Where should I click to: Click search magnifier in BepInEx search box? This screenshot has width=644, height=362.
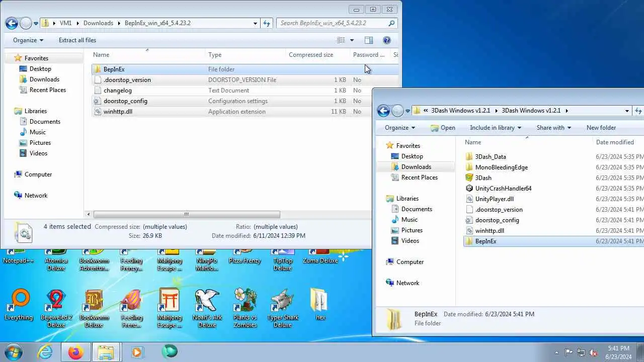[391, 23]
